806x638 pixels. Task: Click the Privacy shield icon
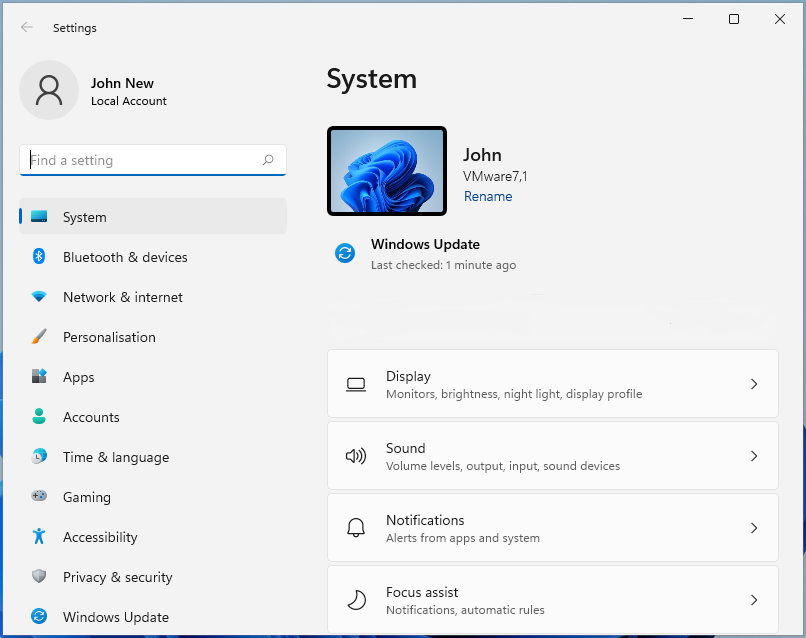(39, 576)
